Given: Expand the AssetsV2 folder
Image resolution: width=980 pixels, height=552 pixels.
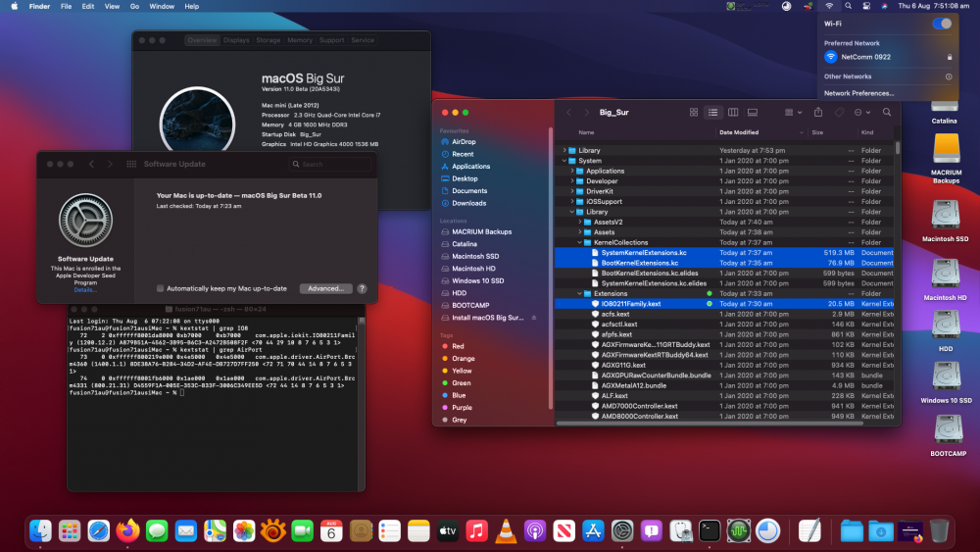Looking at the screenshot, I should tap(579, 222).
